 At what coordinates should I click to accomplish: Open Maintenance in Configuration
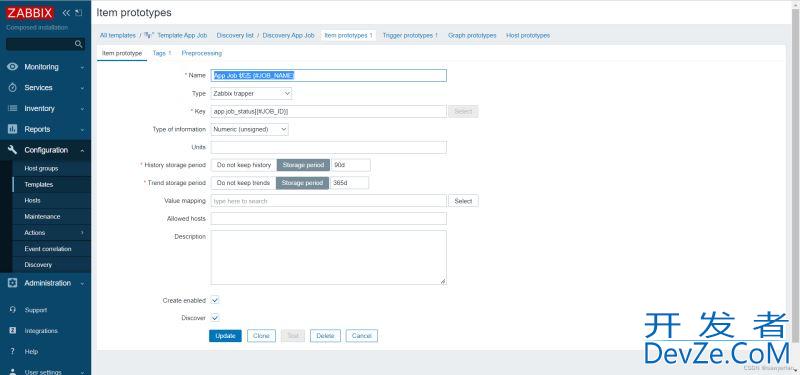coord(42,217)
